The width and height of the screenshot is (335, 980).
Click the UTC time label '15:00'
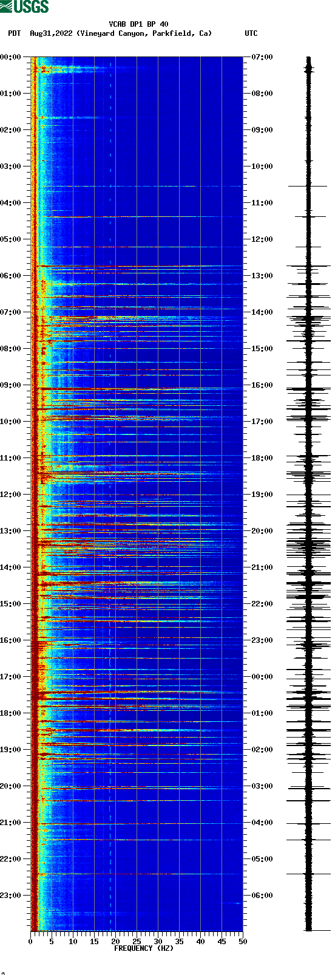click(x=262, y=349)
